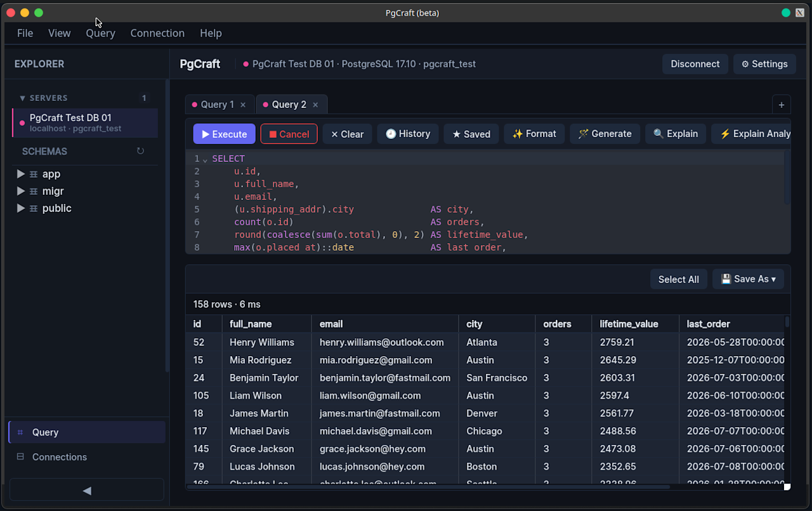Select the 2597.4 lifetime value cell

coord(635,395)
